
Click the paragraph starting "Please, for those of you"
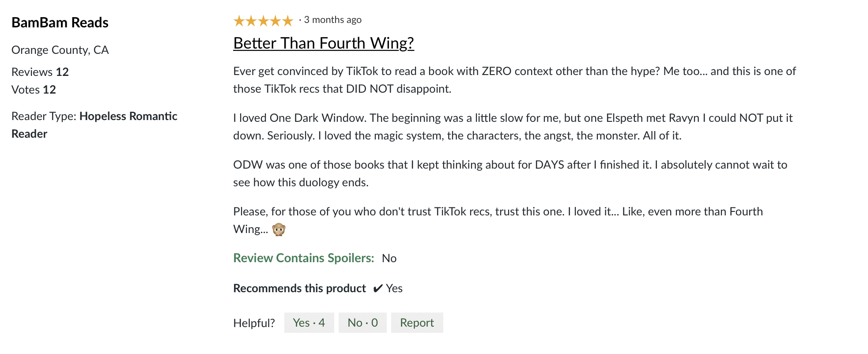498,212
